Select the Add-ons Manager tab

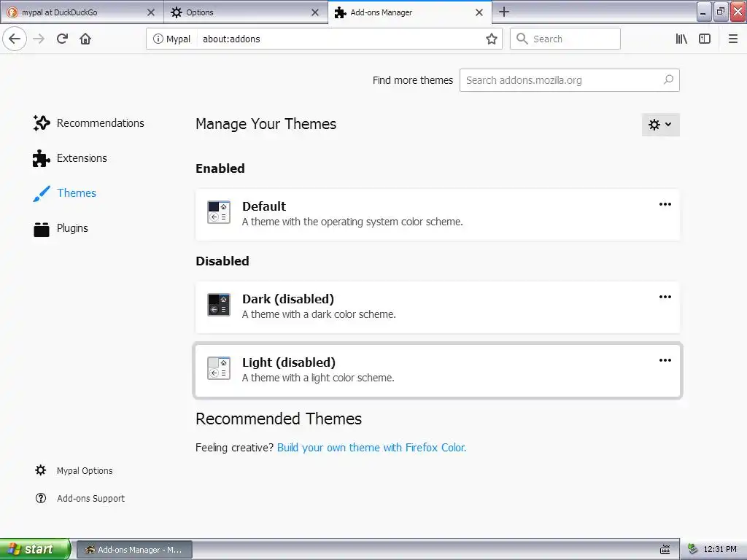click(410, 12)
